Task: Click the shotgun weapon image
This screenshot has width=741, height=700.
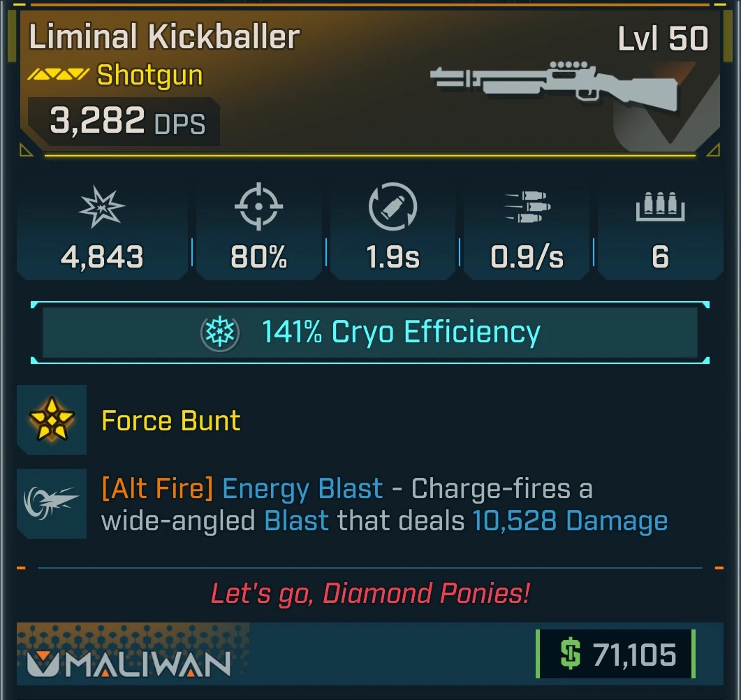Action: pos(554,86)
